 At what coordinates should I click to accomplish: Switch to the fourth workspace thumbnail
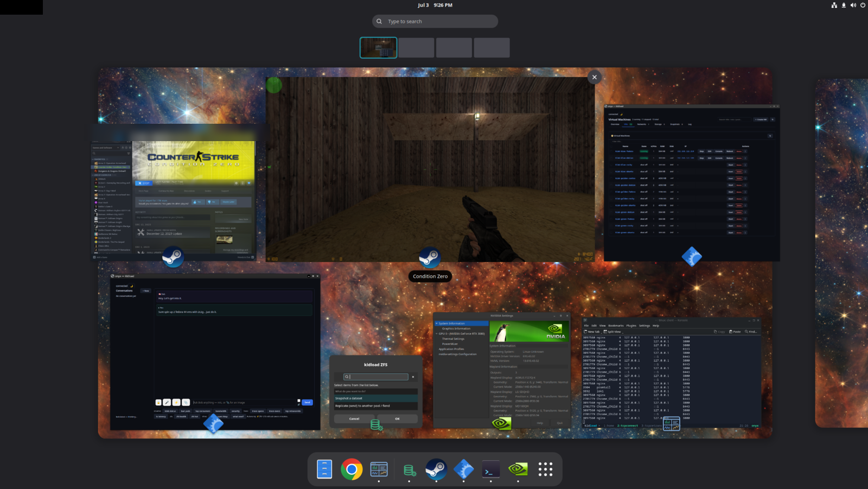coord(492,48)
